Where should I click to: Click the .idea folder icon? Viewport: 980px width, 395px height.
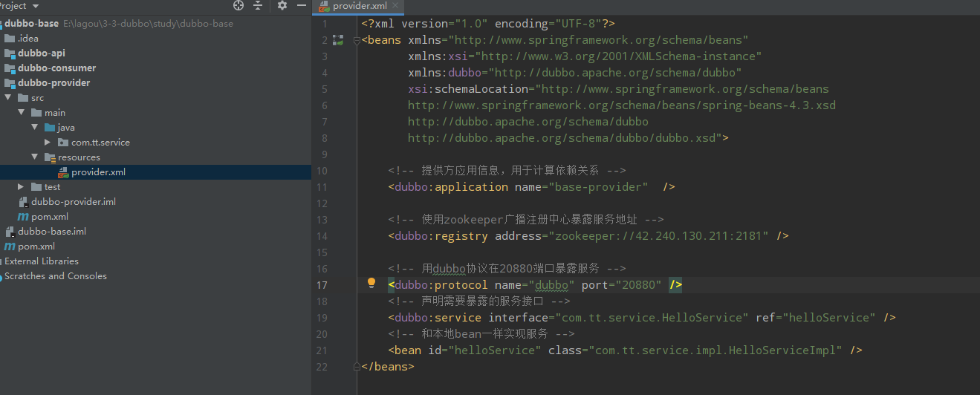(x=10, y=39)
